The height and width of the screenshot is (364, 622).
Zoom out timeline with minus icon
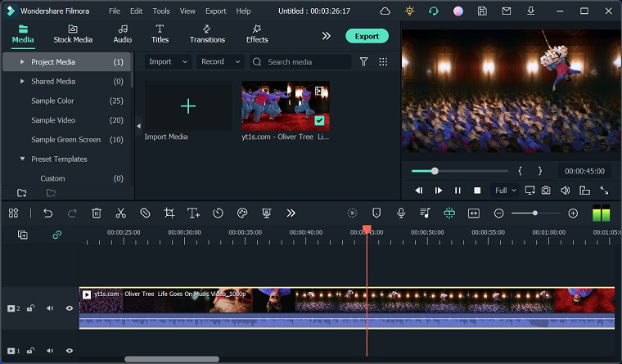[x=498, y=213]
